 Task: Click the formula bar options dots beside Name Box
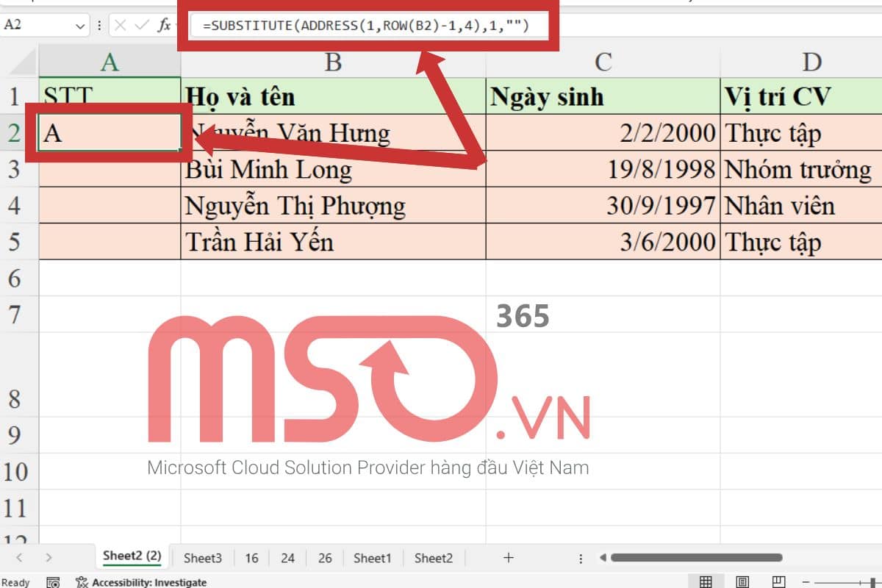[x=99, y=25]
